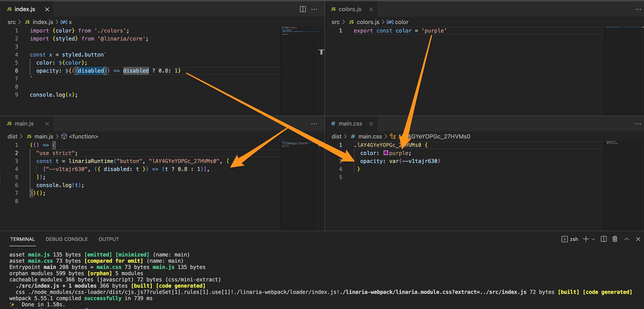Maximize the panel with the chevron icon

point(626,239)
